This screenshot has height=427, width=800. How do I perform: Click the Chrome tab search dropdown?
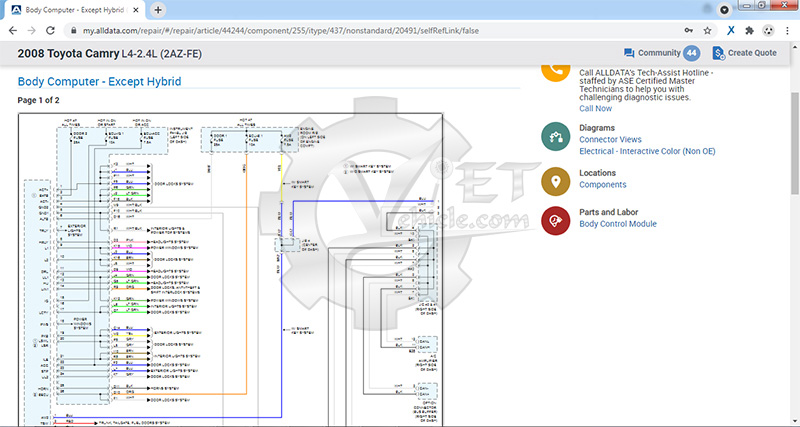click(724, 10)
